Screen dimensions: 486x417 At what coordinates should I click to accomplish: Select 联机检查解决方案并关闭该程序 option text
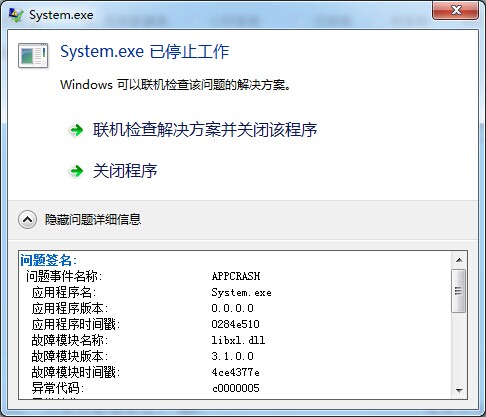click(x=205, y=130)
